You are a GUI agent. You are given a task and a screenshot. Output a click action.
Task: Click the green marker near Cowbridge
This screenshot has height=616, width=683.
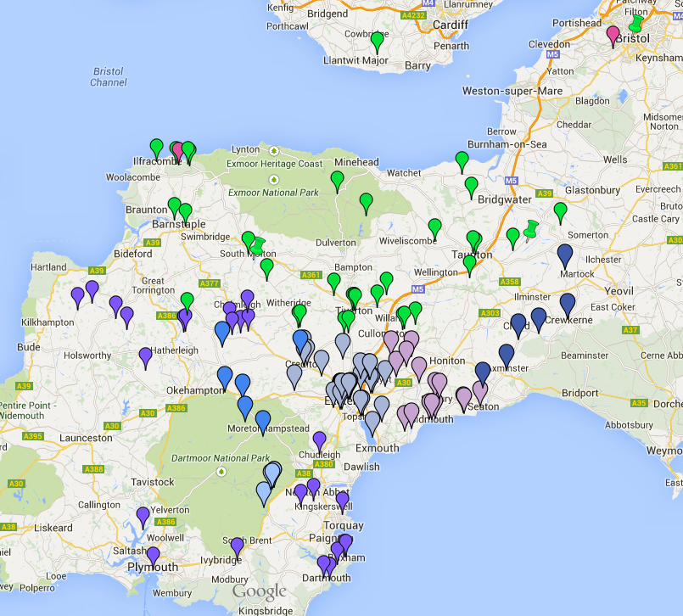[378, 41]
